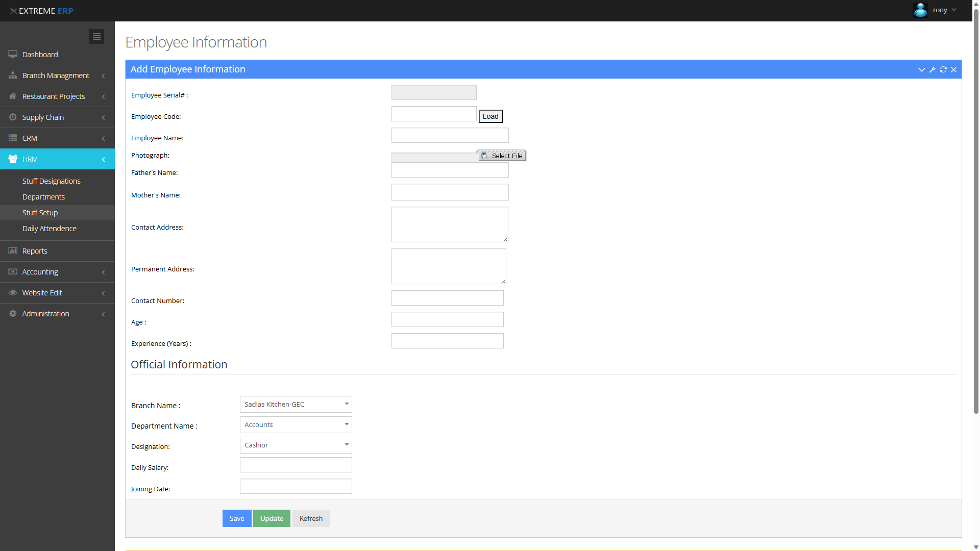Screen dimensions: 980x551
Task: Click the wrench config icon in panel header
Action: pyautogui.click(x=933, y=69)
